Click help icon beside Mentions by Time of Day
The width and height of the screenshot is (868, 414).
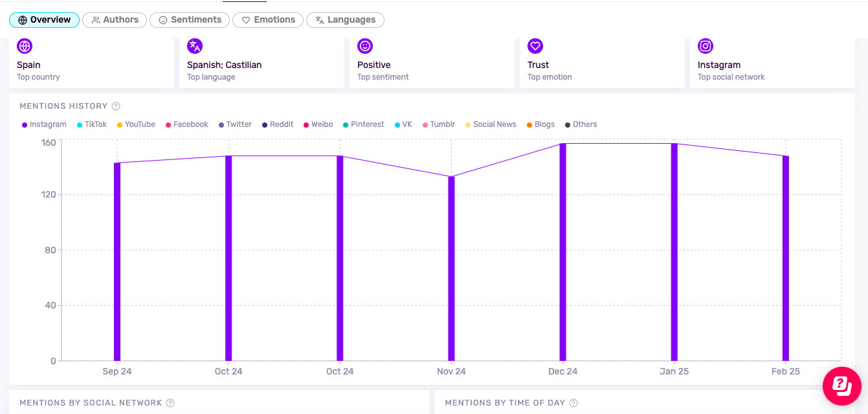point(573,403)
